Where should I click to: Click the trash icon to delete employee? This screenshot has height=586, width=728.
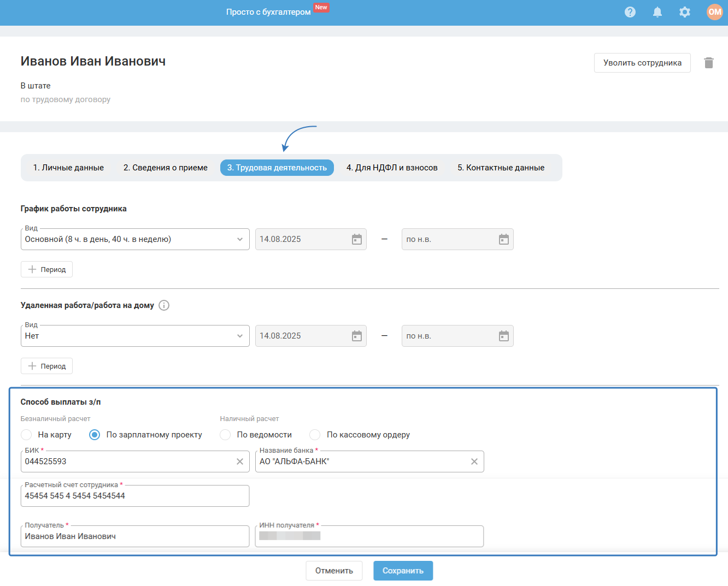(x=709, y=63)
